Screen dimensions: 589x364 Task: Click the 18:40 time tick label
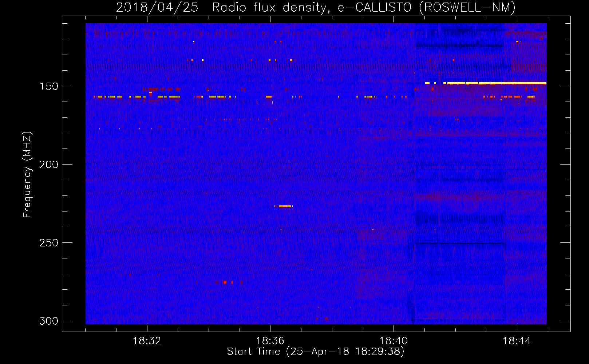(394, 341)
